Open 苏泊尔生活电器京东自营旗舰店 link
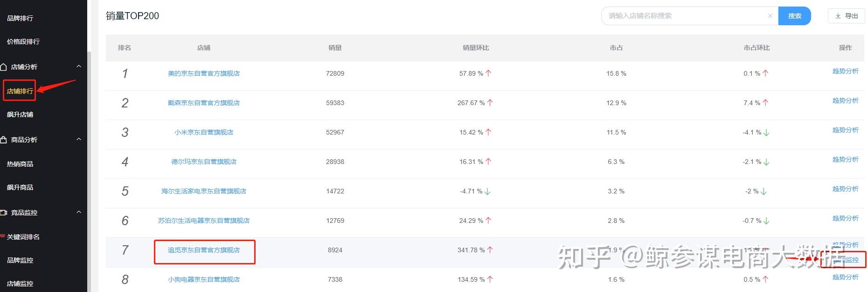This screenshot has height=292, width=868. coord(204,221)
